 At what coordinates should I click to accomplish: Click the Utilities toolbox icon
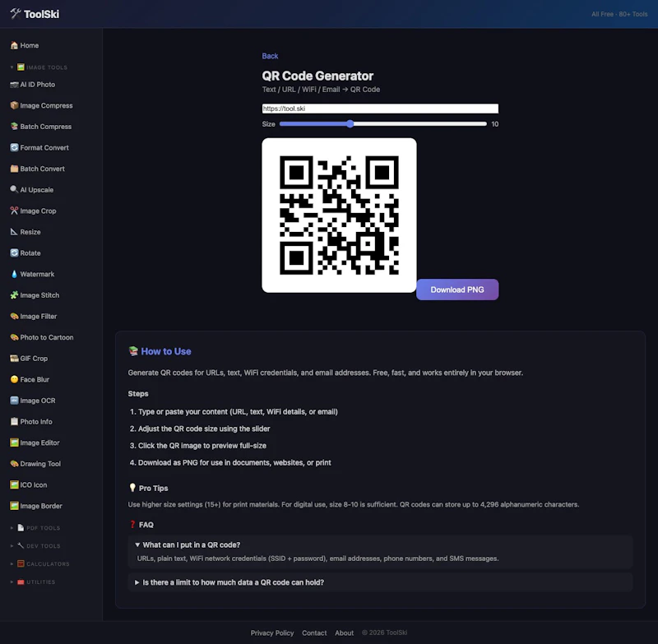click(x=21, y=582)
